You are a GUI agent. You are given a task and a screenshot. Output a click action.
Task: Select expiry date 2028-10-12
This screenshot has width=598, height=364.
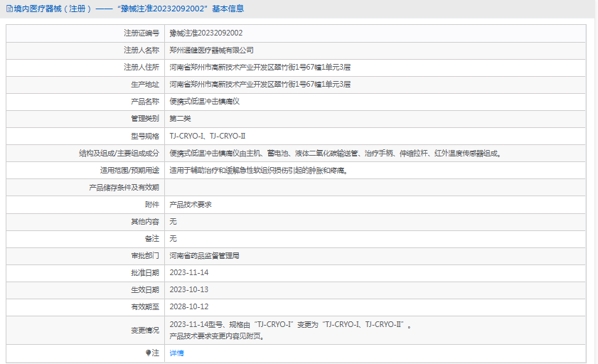[x=188, y=307]
